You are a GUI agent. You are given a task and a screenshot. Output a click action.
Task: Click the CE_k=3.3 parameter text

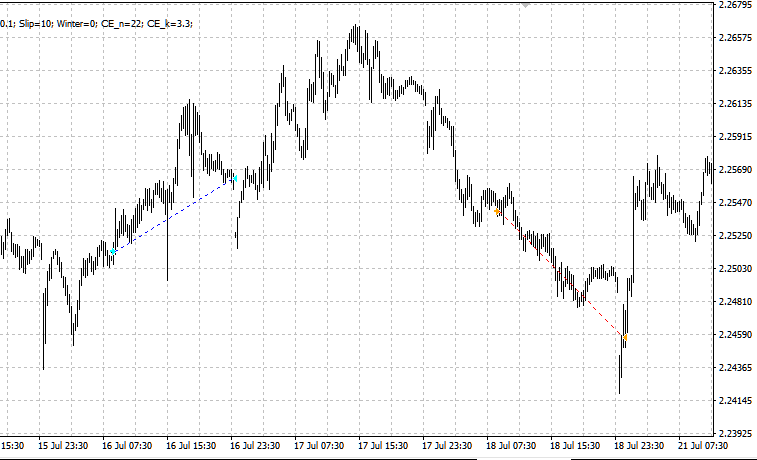pyautogui.click(x=169, y=23)
